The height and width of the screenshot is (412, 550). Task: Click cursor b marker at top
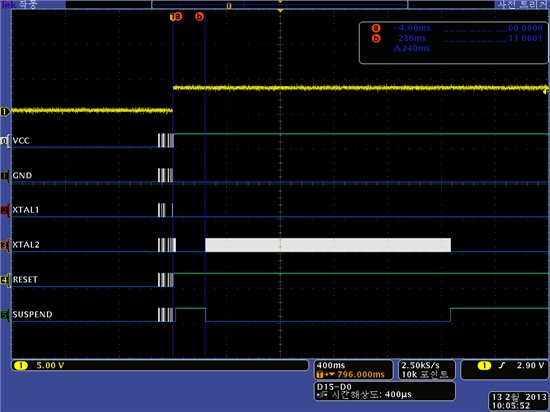pyautogui.click(x=199, y=16)
